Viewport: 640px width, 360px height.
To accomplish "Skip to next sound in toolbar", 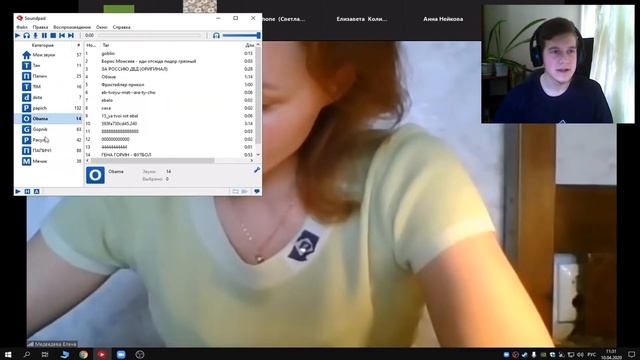I will [71, 36].
